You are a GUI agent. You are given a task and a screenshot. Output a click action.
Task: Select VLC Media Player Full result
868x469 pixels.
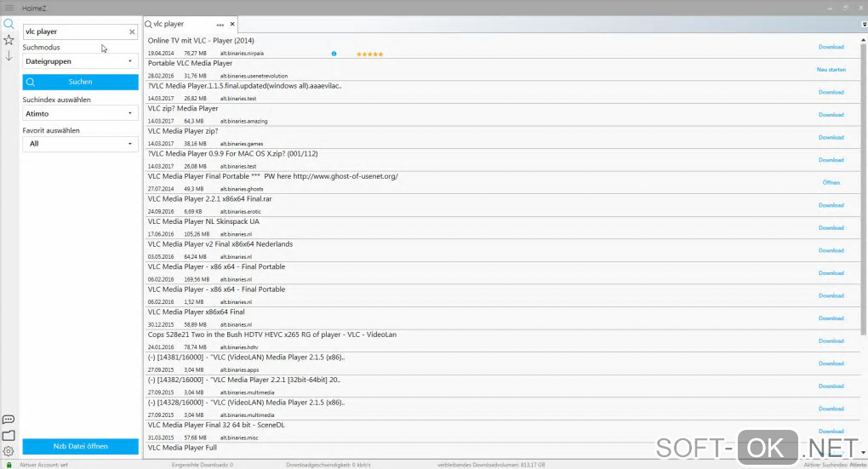point(182,448)
